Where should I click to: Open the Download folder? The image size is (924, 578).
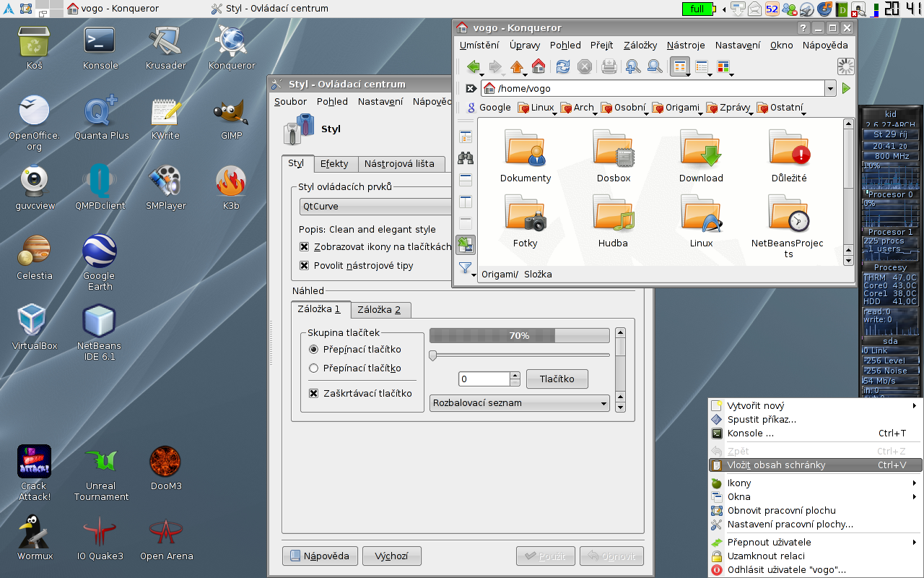[x=701, y=156]
